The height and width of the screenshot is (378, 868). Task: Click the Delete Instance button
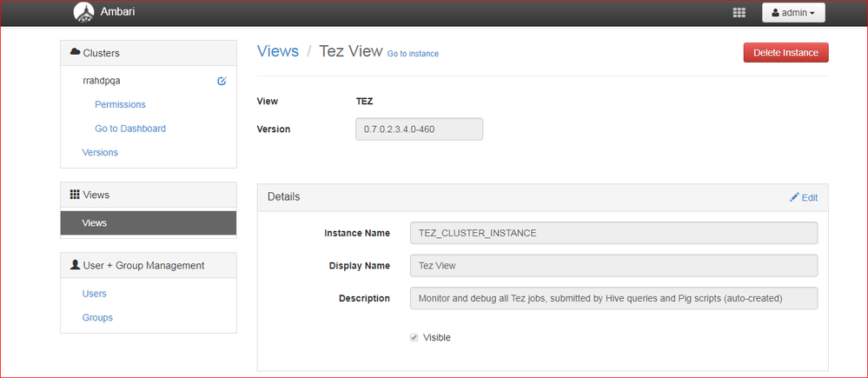pos(785,53)
